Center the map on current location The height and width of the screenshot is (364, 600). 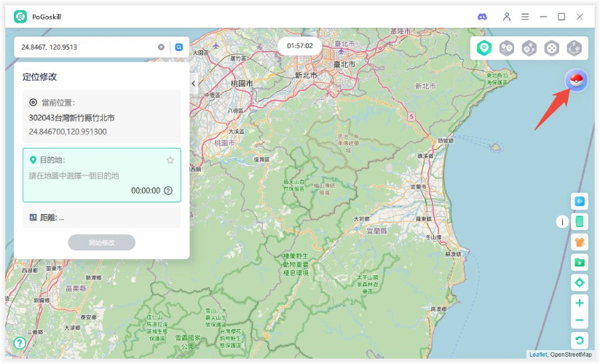[x=580, y=282]
